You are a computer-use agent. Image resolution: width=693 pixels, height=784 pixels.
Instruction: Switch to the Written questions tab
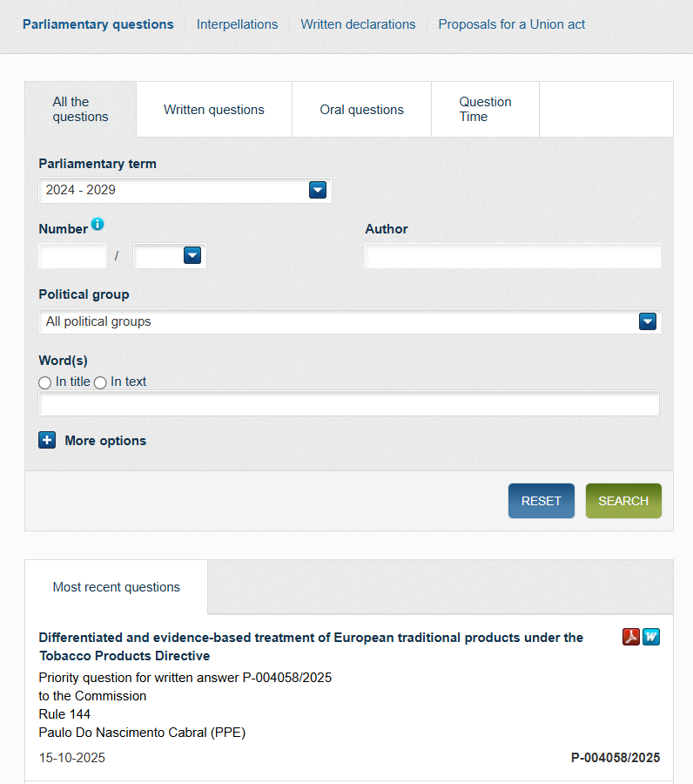coord(214,110)
